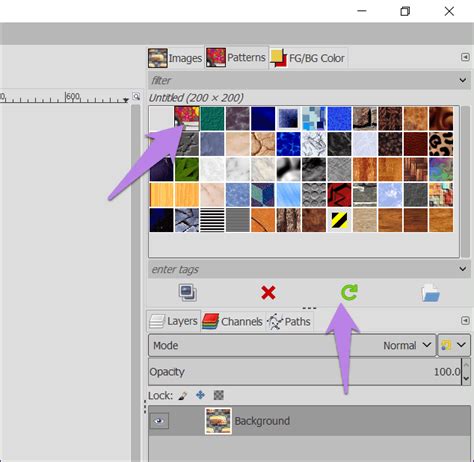The image size is (474, 462).
Task: Open Patterns dock tab menu arrow
Action: pyautogui.click(x=465, y=57)
